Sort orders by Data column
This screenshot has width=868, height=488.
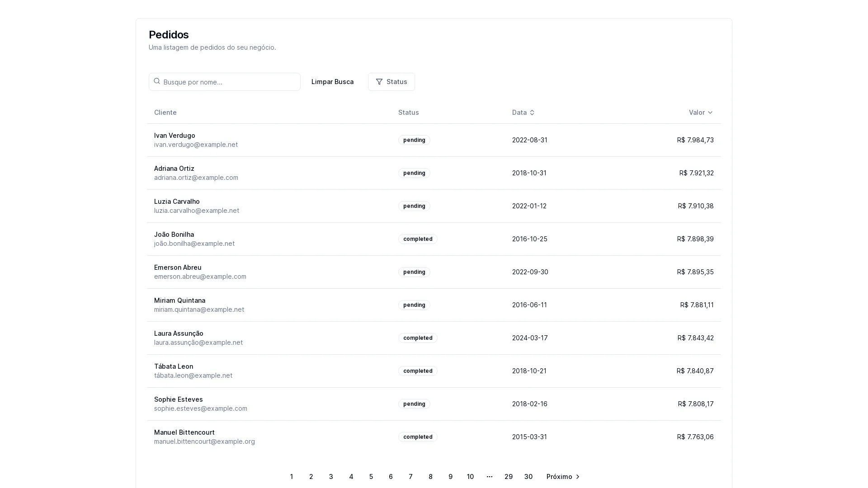[519, 113]
